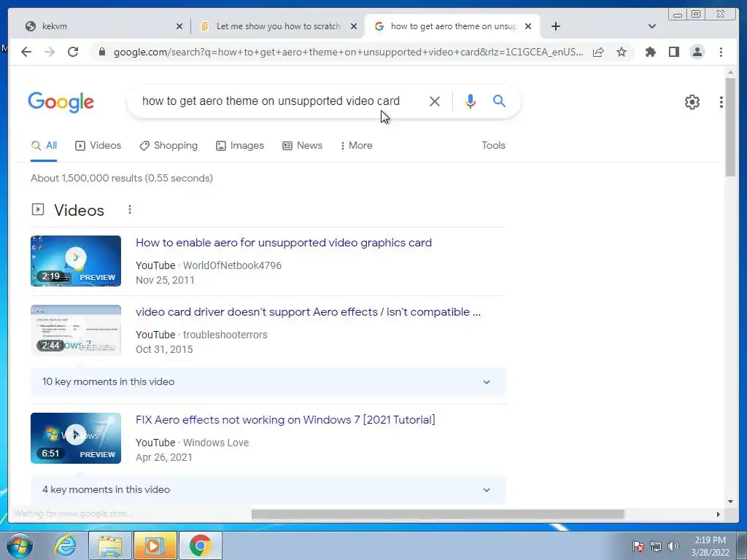Open the Google apps dots menu
Image resolution: width=747 pixels, height=560 pixels.
pyautogui.click(x=721, y=102)
